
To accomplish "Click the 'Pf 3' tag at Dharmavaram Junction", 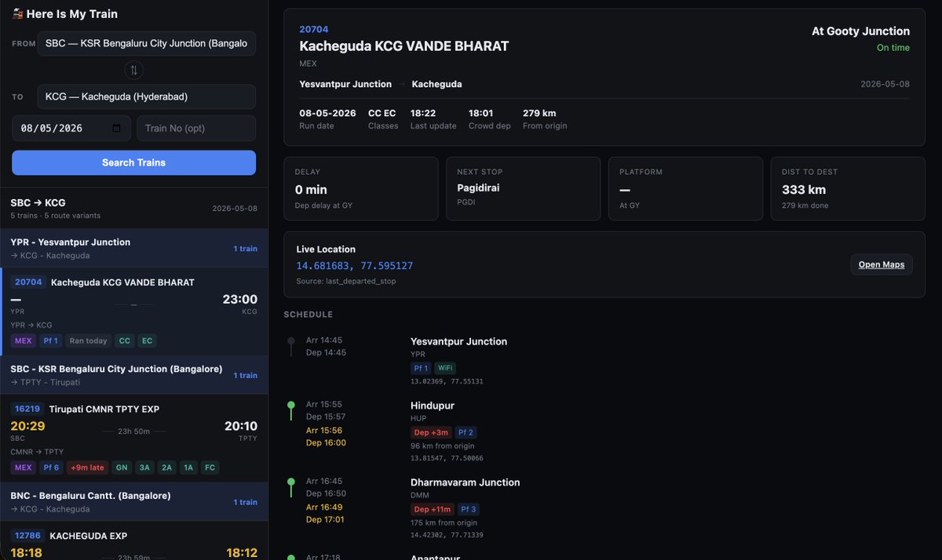I will pyautogui.click(x=469, y=509).
